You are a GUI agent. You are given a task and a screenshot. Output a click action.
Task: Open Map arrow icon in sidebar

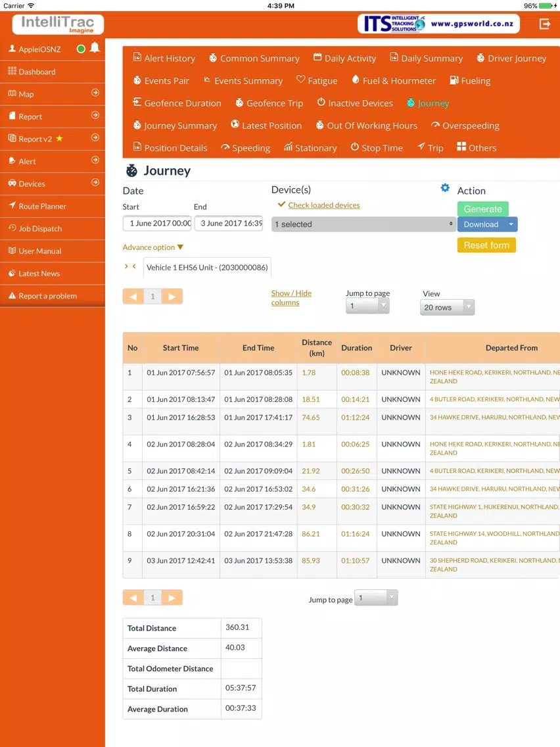pyautogui.click(x=95, y=93)
